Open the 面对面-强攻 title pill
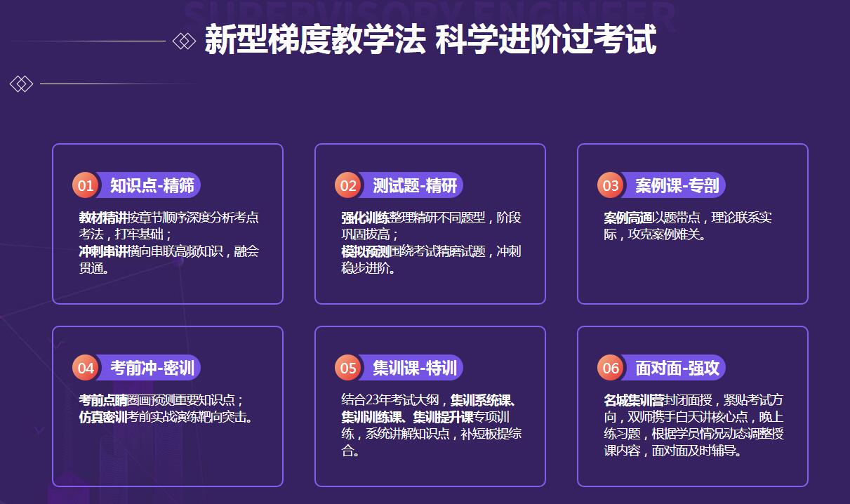The width and height of the screenshot is (850, 504). tap(677, 368)
